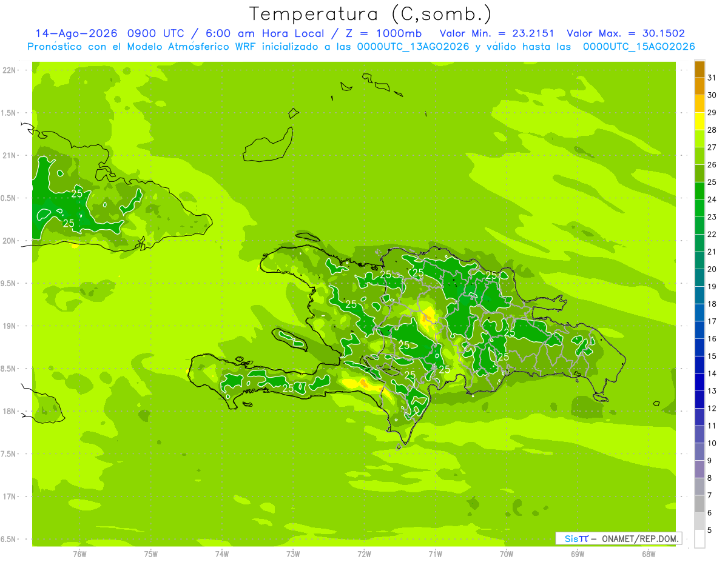728x562 pixels.
Task: Click the "Valor Max. = 30.1502" value
Action: [x=626, y=33]
